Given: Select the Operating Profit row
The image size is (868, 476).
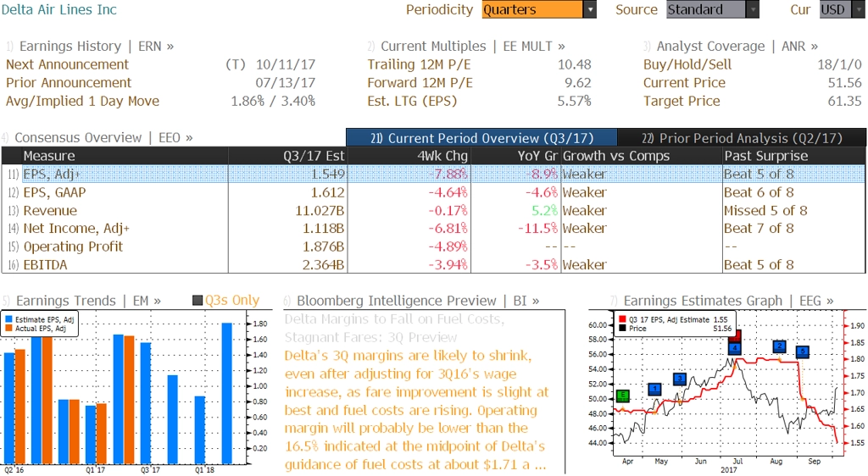Looking at the screenshot, I should click(433, 246).
